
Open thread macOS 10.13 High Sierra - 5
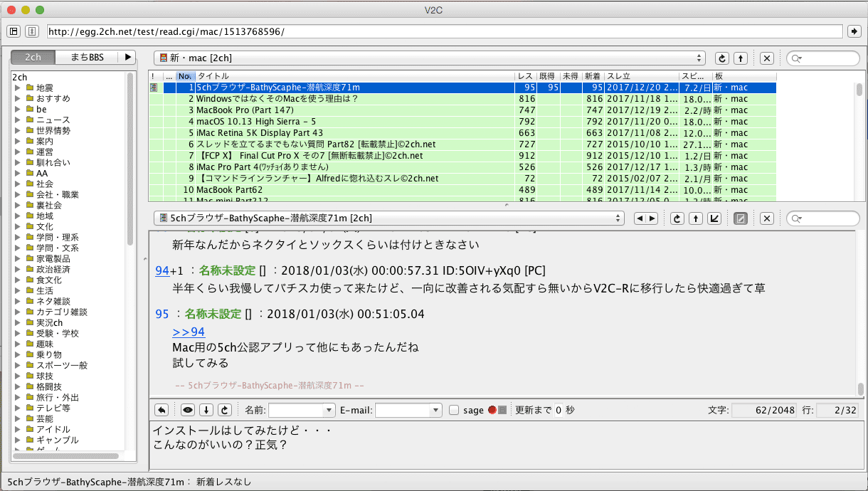point(256,122)
